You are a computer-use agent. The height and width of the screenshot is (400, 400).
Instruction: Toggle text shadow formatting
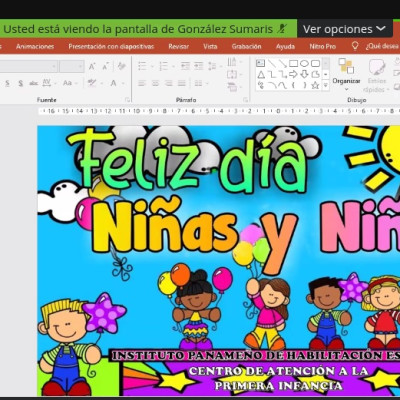coord(21,83)
